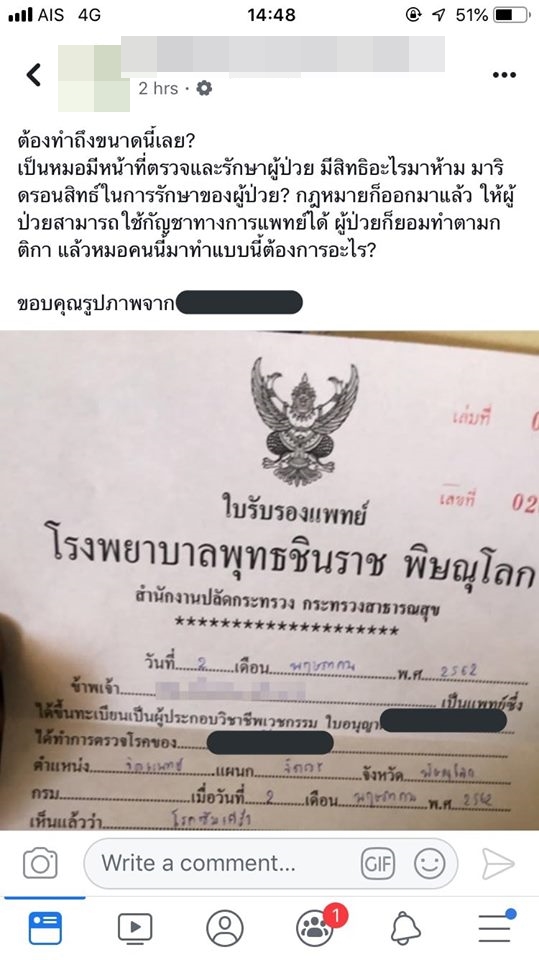Insert a GIF in the comment
The height and width of the screenshot is (960, 539).
(x=377, y=863)
